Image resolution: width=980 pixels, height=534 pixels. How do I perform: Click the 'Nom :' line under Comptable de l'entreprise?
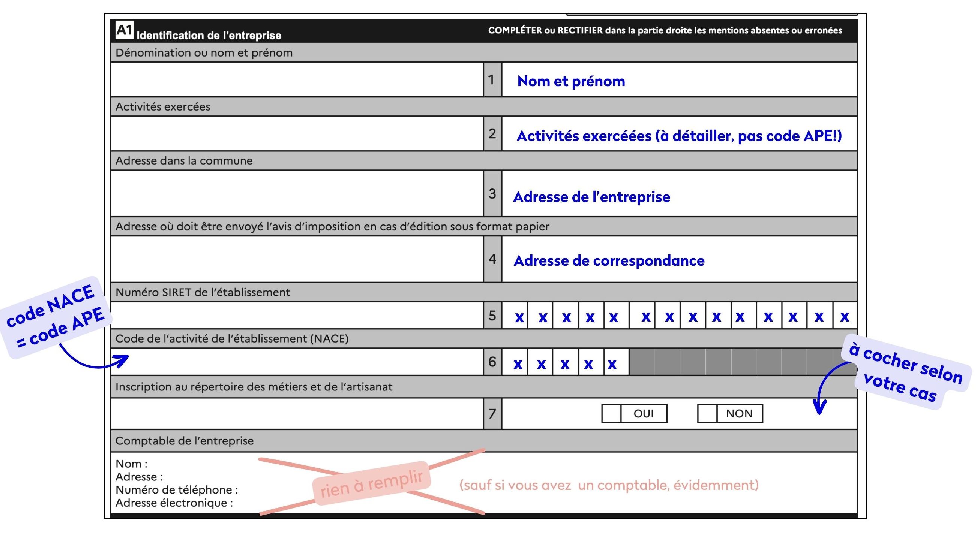point(132,464)
